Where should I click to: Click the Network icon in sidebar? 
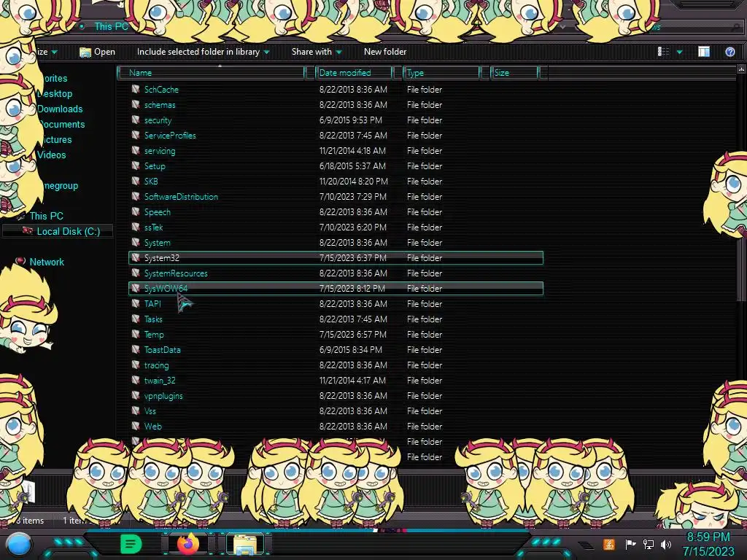point(20,262)
